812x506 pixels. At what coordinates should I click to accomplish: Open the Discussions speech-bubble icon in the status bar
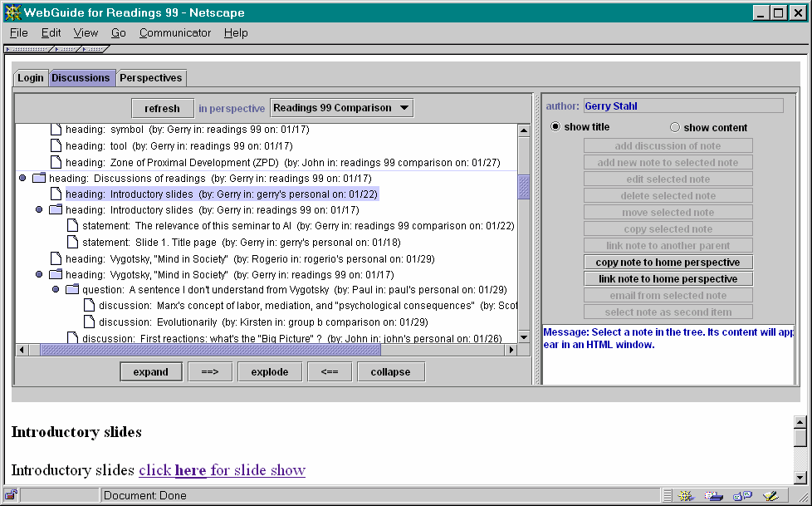click(x=742, y=496)
